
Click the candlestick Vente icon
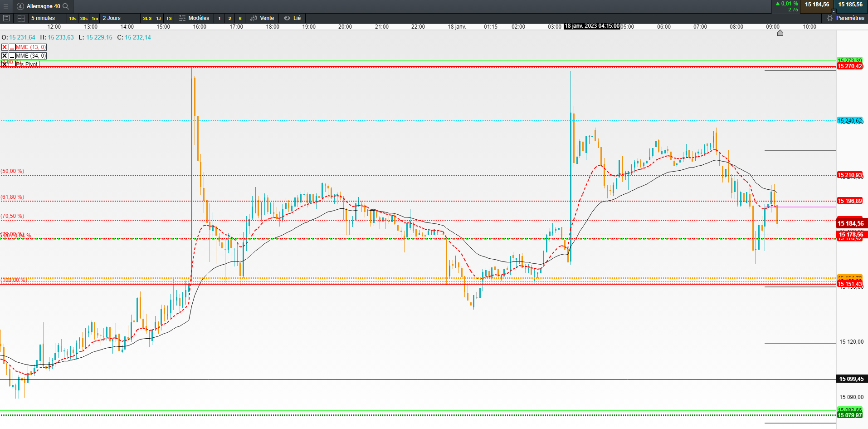click(x=254, y=18)
